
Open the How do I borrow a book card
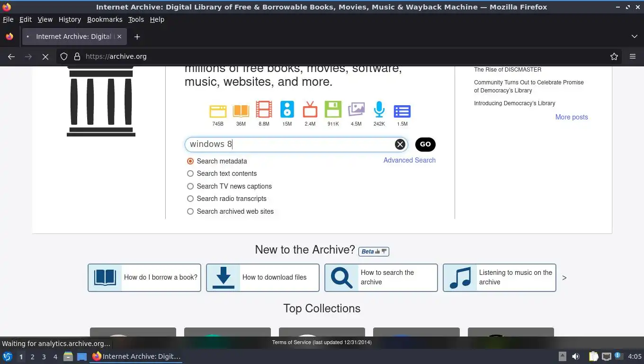(144, 278)
